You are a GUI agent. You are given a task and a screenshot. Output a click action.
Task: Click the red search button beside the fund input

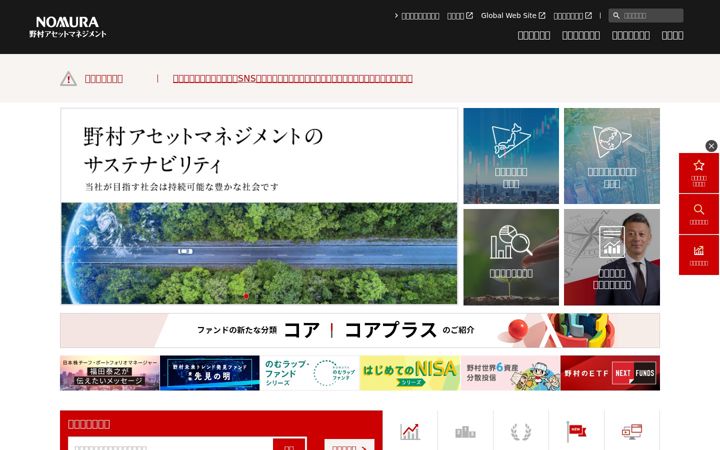289,444
